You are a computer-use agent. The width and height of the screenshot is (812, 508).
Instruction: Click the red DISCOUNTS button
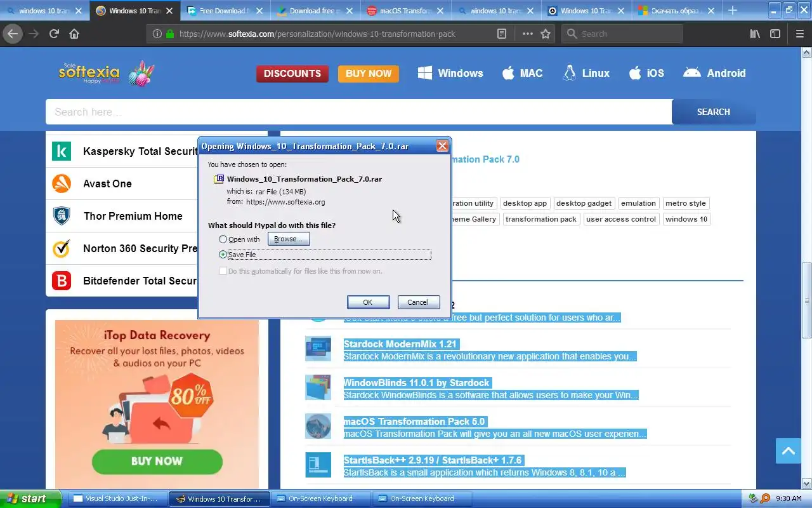292,74
